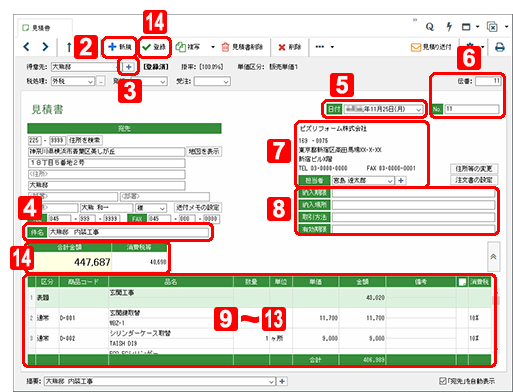The width and height of the screenshot is (513, 392).
Task: Click the address field 神奈川県横浜市
Action: click(x=106, y=151)
